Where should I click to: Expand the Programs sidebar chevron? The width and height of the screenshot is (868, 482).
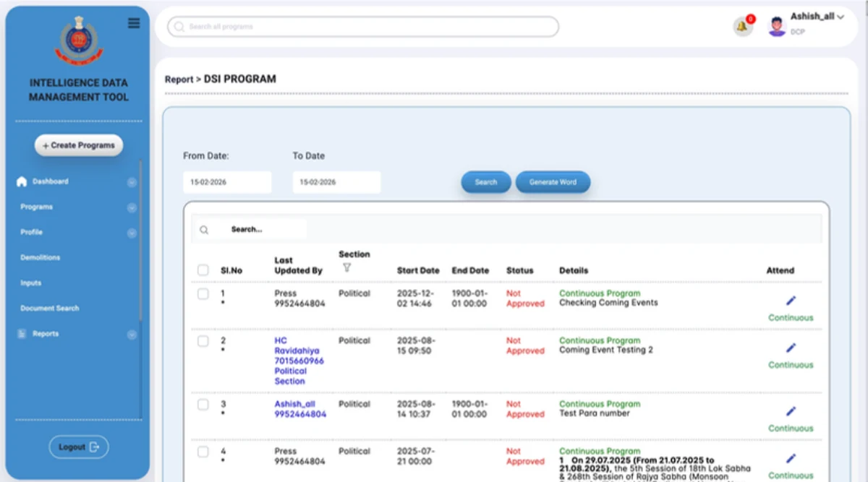(132, 207)
